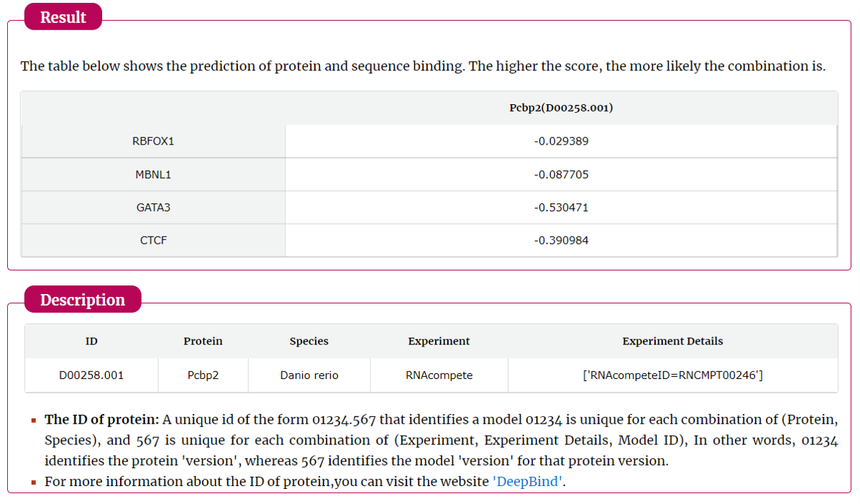The image size is (860, 504).
Task: Click the RNAcompeteID=RNCMPT00246 details cell
Action: click(672, 375)
